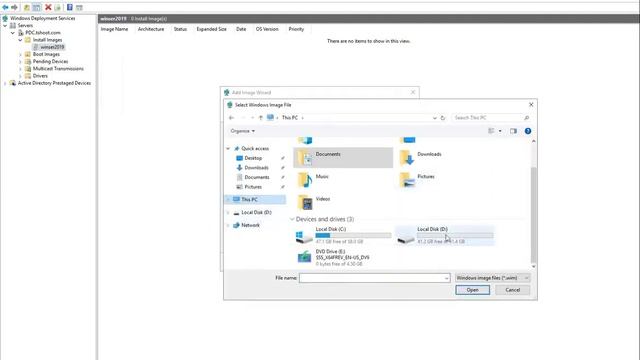Sort by Date column header

(x=241, y=29)
